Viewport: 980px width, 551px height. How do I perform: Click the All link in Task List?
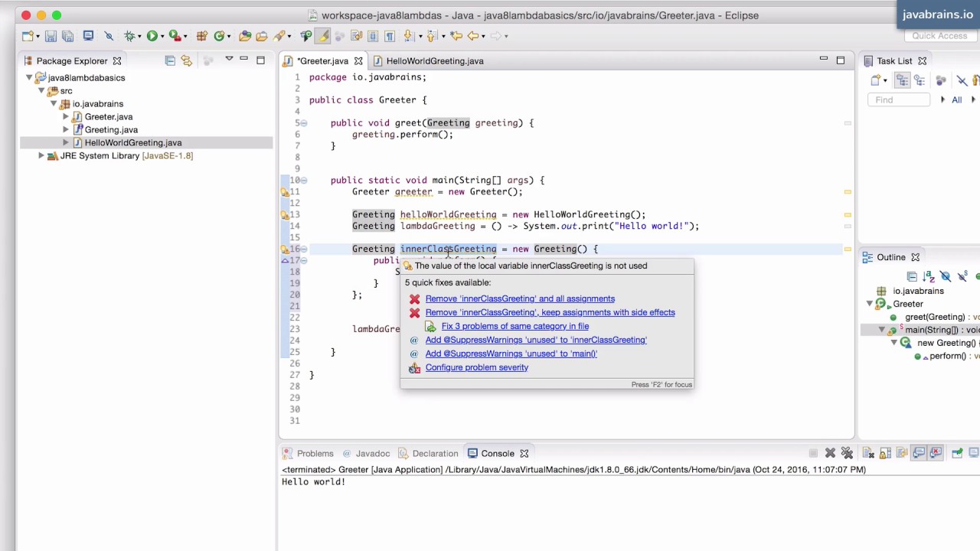[x=956, y=99]
